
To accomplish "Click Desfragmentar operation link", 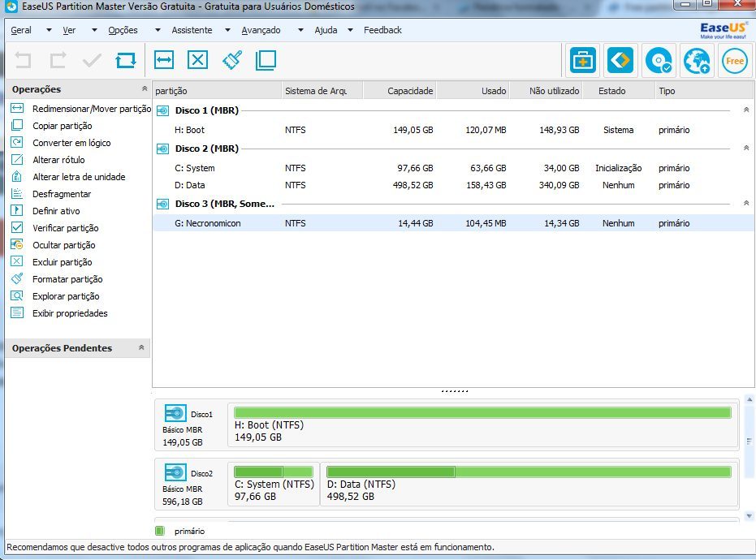I will (62, 194).
